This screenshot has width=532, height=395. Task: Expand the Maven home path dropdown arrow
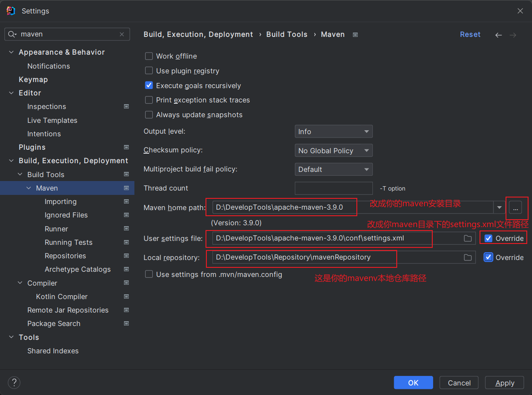(500, 208)
